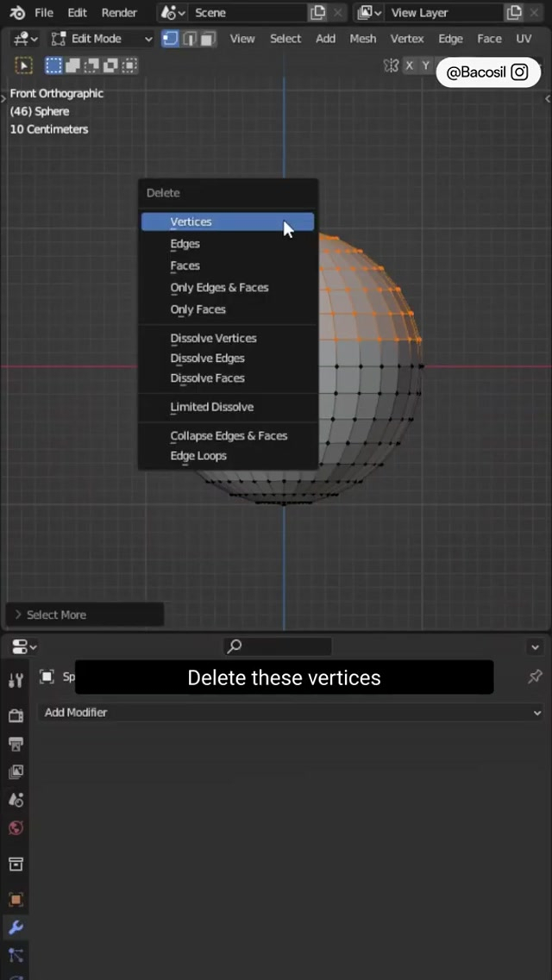Toggle the X axis mirror button
Image resolution: width=552 pixels, height=980 pixels.
pos(409,66)
